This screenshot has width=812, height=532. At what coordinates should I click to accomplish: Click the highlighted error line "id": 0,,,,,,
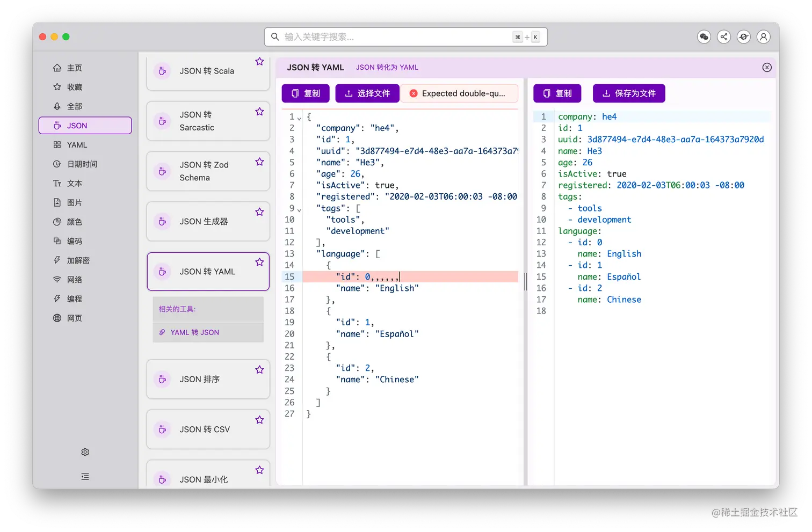pyautogui.click(x=410, y=277)
